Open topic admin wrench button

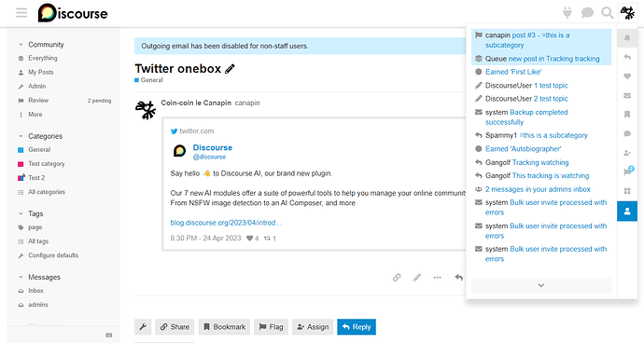(143, 327)
